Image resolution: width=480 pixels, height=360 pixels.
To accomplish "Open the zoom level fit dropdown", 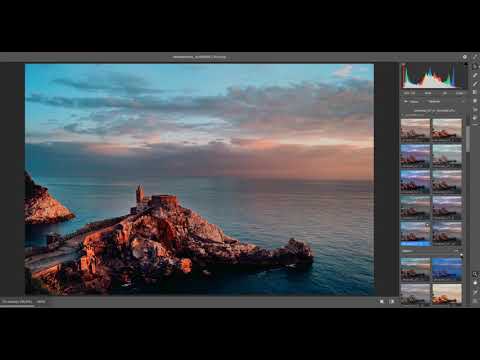I will coord(17,302).
